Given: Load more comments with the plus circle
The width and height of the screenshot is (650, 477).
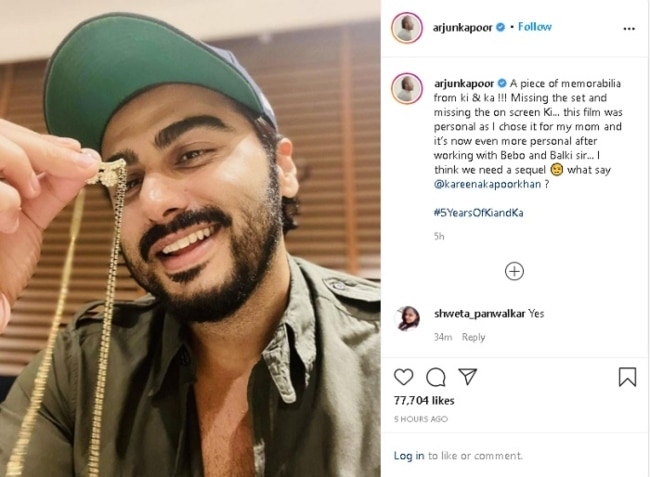Looking at the screenshot, I should [514, 271].
